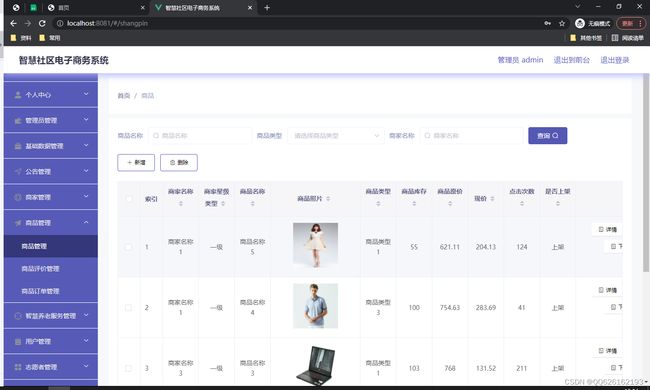Open a new browser tab with the plus icon

click(x=267, y=7)
